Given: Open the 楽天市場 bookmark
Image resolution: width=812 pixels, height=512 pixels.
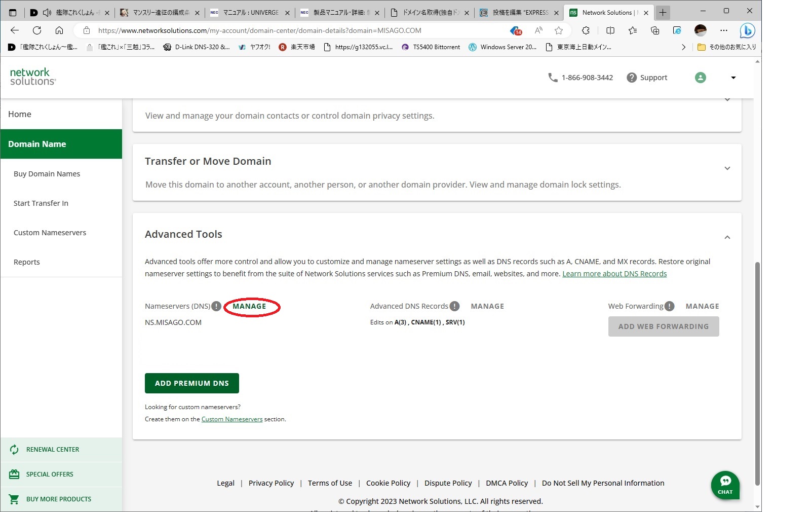Looking at the screenshot, I should 297,47.
